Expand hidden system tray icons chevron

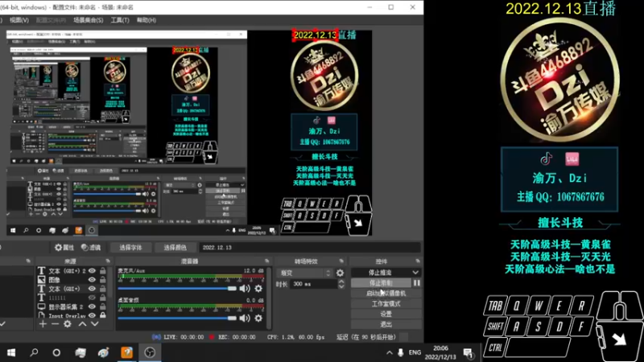point(389,352)
